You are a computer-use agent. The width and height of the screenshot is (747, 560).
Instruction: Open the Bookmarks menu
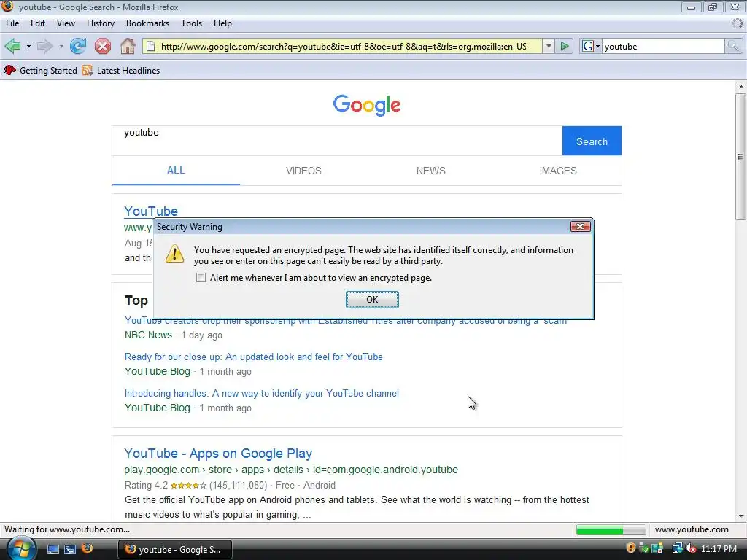point(147,23)
